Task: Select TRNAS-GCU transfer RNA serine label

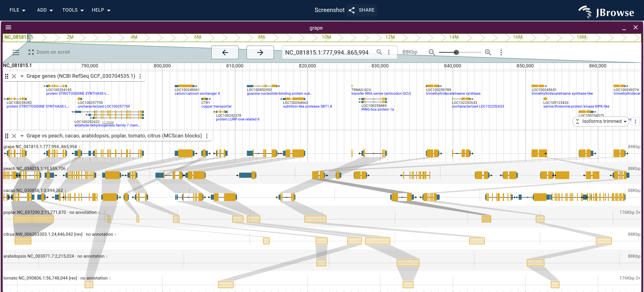Action: [381, 93]
